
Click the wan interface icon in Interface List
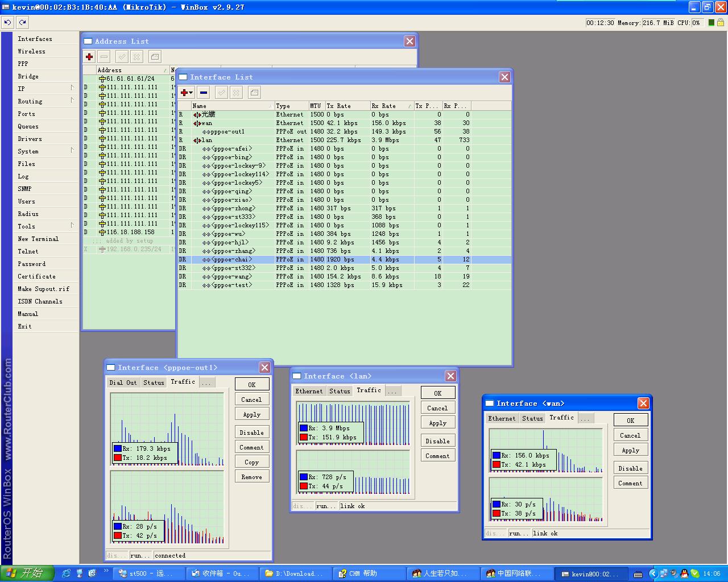tap(197, 123)
